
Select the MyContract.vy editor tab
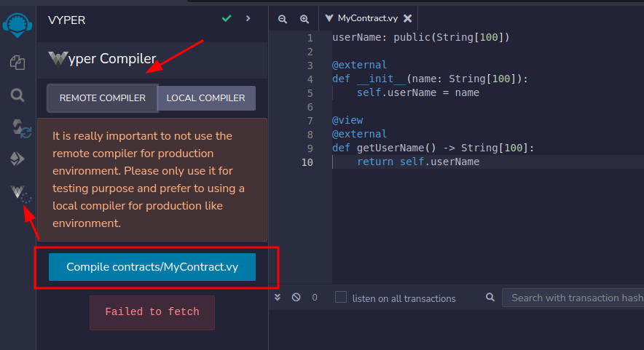[x=363, y=18]
